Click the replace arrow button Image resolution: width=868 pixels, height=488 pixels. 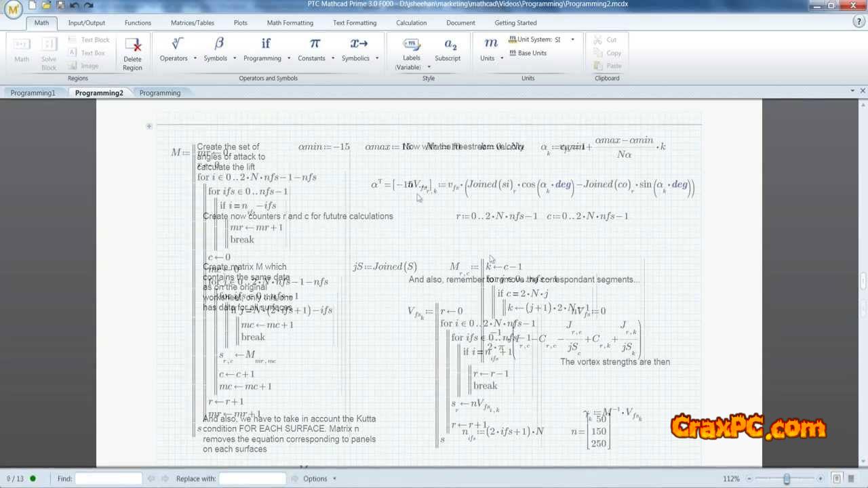click(295, 479)
